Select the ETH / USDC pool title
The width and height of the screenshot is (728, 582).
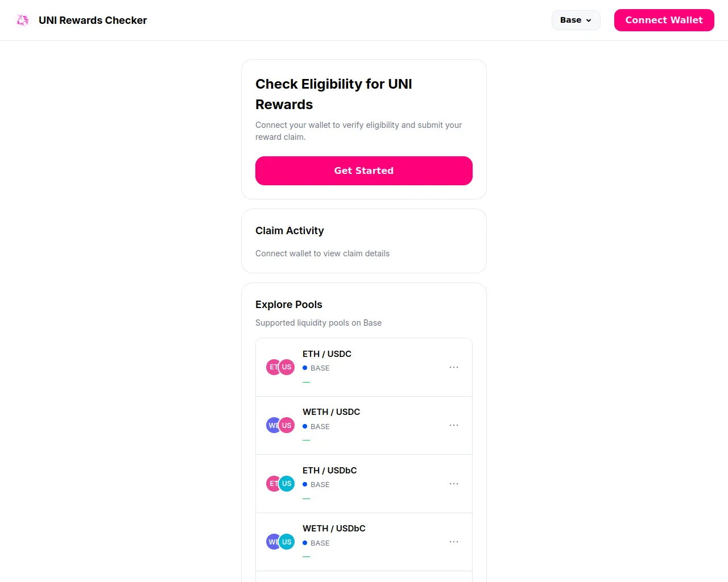(x=326, y=354)
